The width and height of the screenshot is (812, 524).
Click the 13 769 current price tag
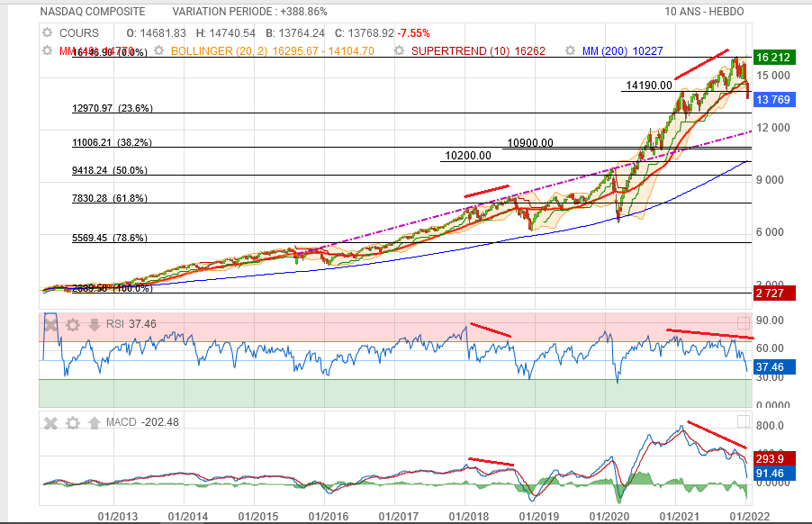tap(773, 99)
